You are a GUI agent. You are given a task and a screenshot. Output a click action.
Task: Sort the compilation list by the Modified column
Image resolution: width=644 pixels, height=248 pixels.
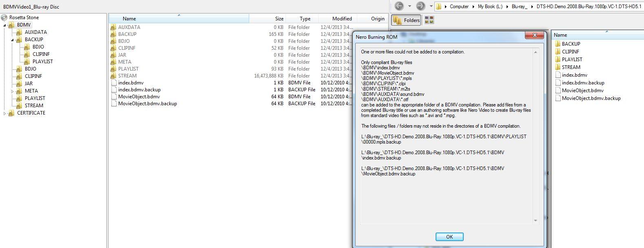coord(338,18)
